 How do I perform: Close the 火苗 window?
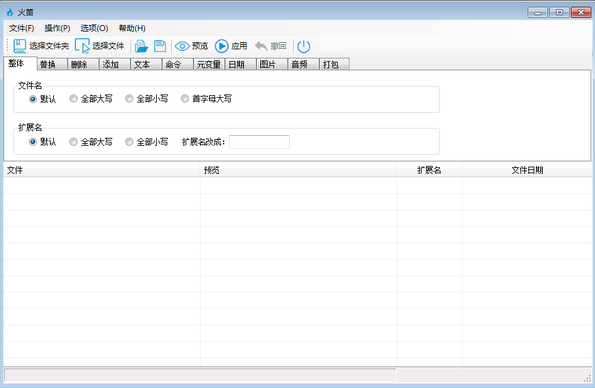pos(581,12)
